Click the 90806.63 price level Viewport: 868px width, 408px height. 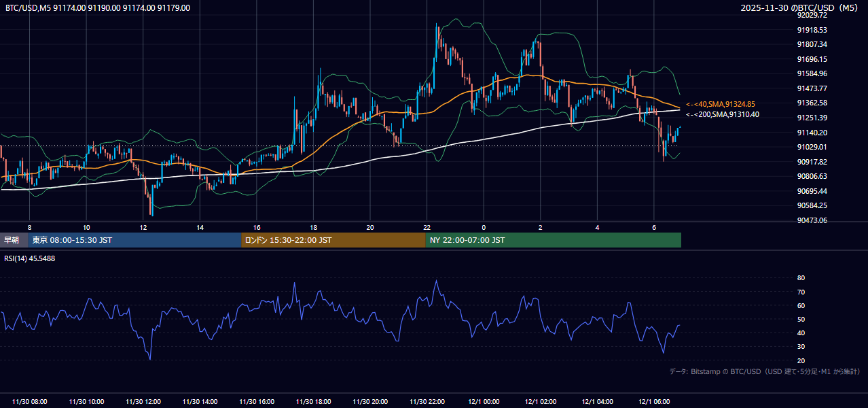(812, 176)
